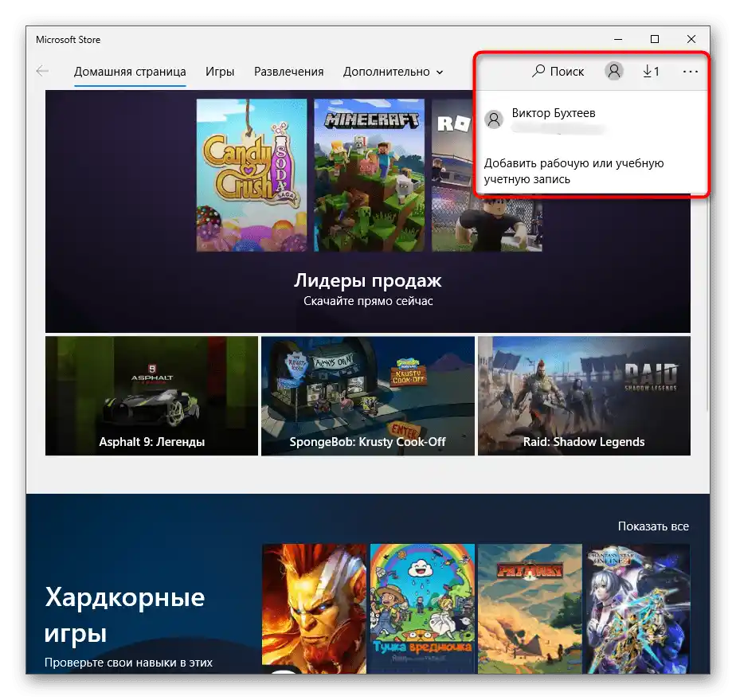The image size is (736, 700).
Task: Click Скачайте прямо сейчас subtitle
Action: pyautogui.click(x=368, y=301)
